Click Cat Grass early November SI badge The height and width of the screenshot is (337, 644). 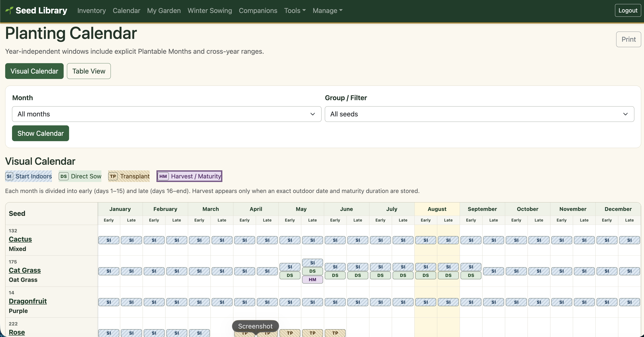[x=561, y=271]
